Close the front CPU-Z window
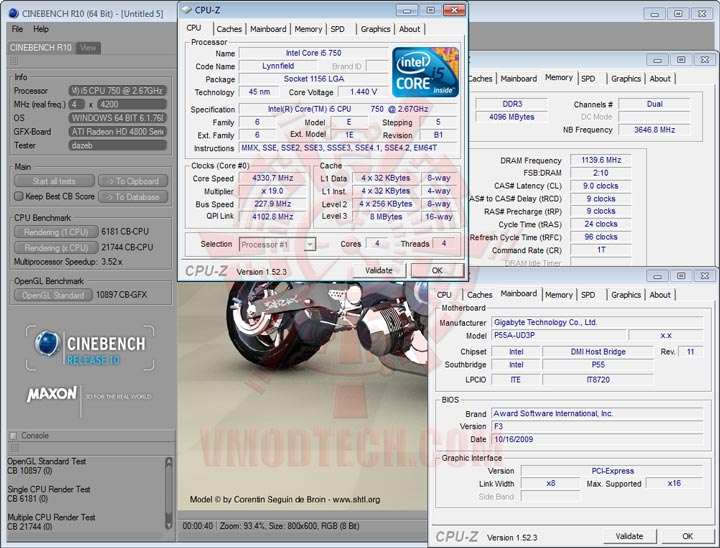 [x=454, y=10]
